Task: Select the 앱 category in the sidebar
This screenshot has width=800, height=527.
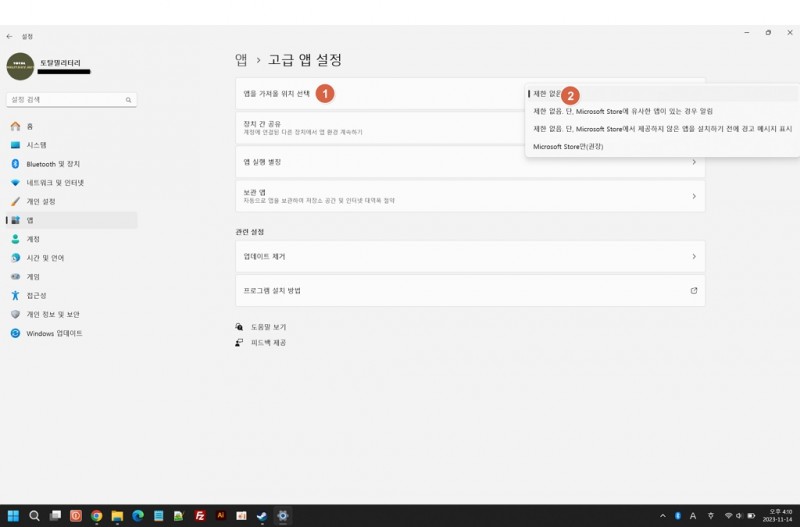Action: pyautogui.click(x=71, y=220)
